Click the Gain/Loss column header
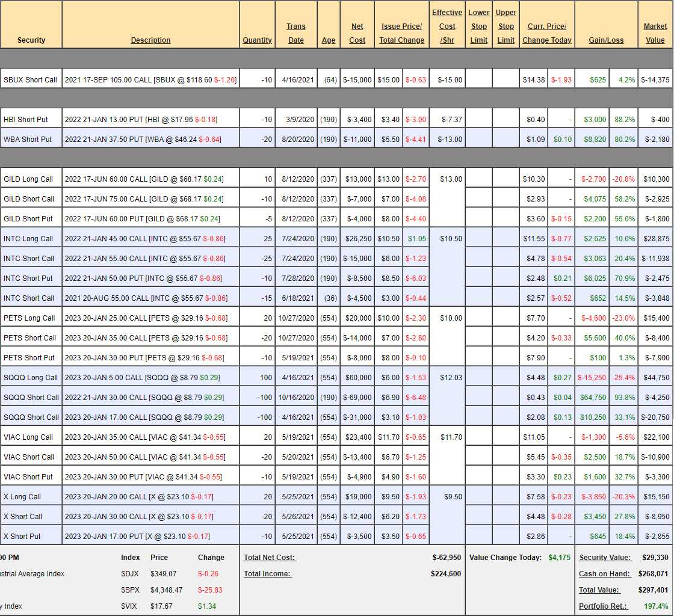 point(606,40)
